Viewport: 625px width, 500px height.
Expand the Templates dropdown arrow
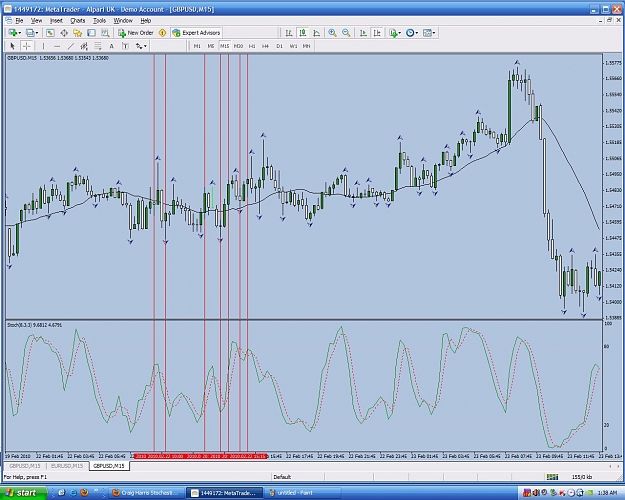(x=434, y=33)
